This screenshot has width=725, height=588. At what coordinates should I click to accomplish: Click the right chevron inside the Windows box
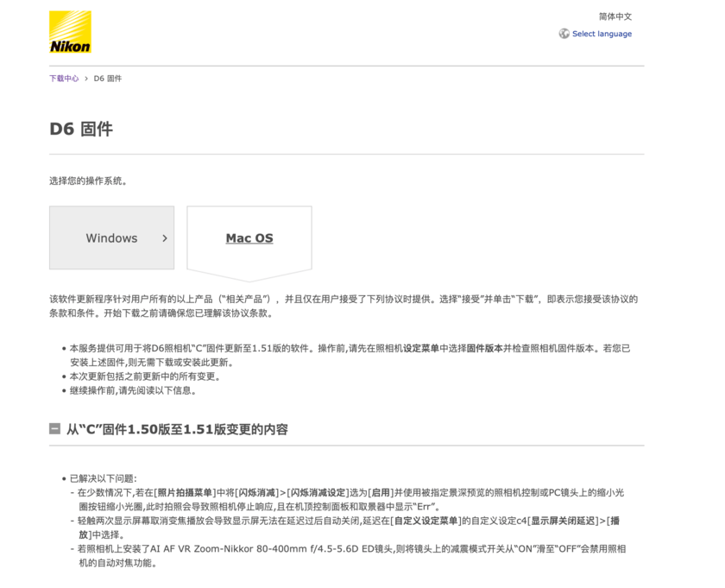click(165, 238)
